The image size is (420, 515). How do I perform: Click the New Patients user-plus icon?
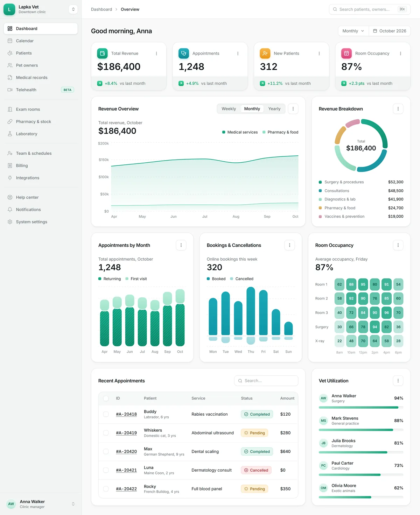(265, 53)
